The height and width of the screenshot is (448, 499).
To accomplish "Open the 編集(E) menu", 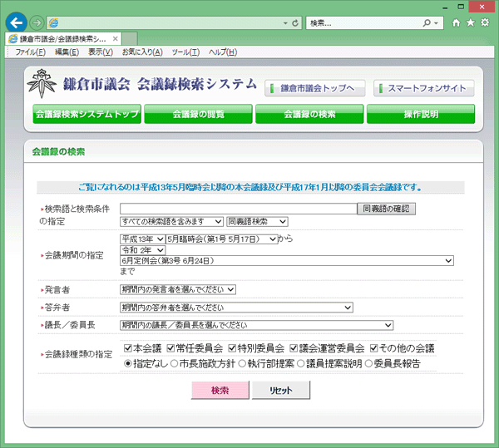I will pos(67,52).
